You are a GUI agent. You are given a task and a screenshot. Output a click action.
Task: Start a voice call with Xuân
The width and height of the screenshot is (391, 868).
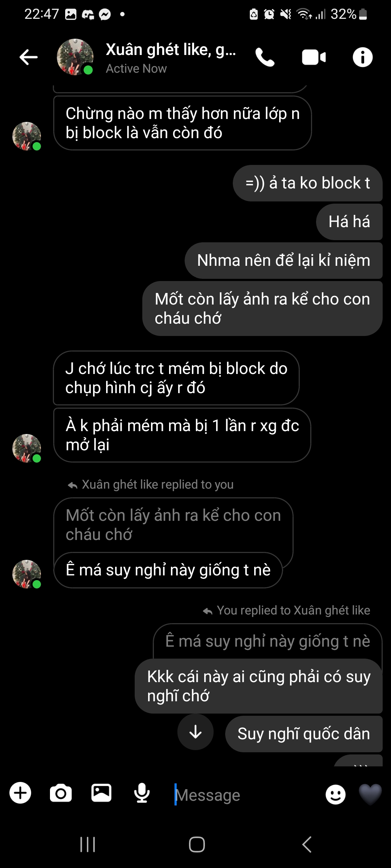click(265, 57)
